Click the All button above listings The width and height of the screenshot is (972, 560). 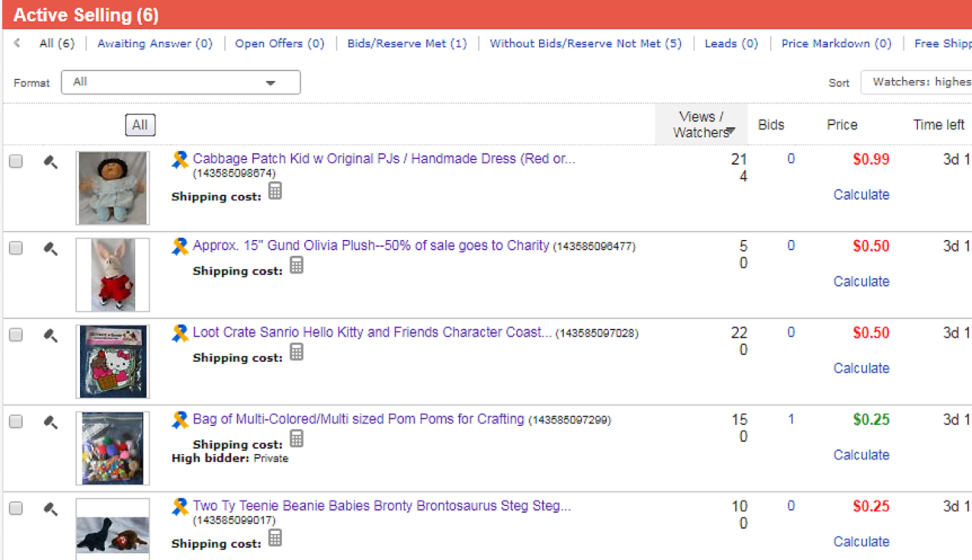tap(140, 125)
